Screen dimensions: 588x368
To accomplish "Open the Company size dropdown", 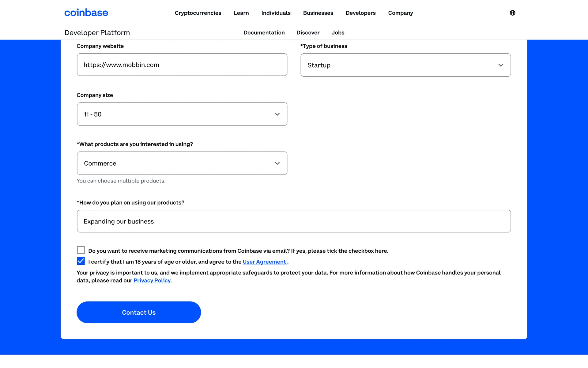I will (182, 114).
